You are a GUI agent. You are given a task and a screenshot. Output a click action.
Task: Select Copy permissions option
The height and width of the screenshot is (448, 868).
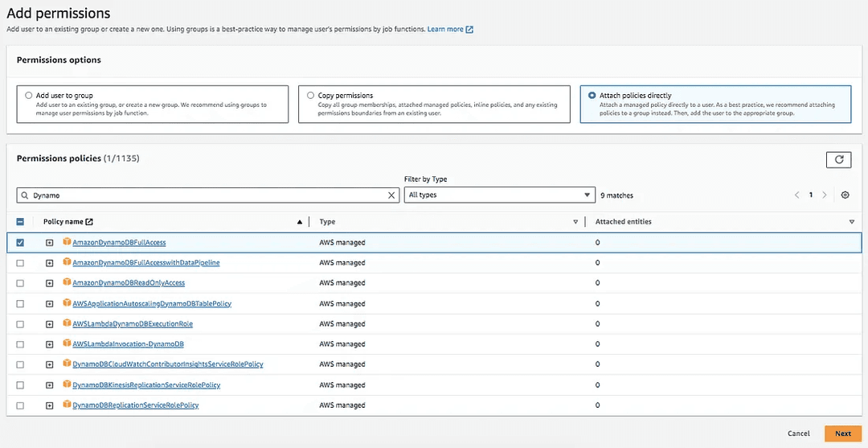(x=310, y=95)
